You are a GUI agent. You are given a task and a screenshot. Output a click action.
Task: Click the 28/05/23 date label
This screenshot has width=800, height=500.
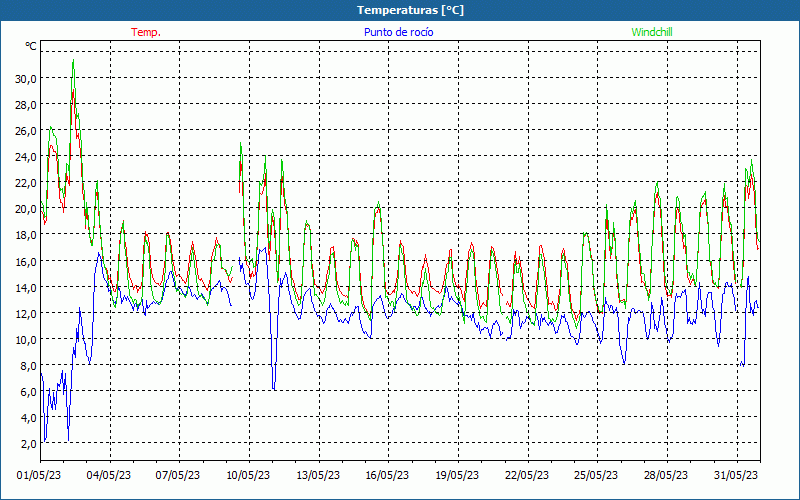coord(666,475)
